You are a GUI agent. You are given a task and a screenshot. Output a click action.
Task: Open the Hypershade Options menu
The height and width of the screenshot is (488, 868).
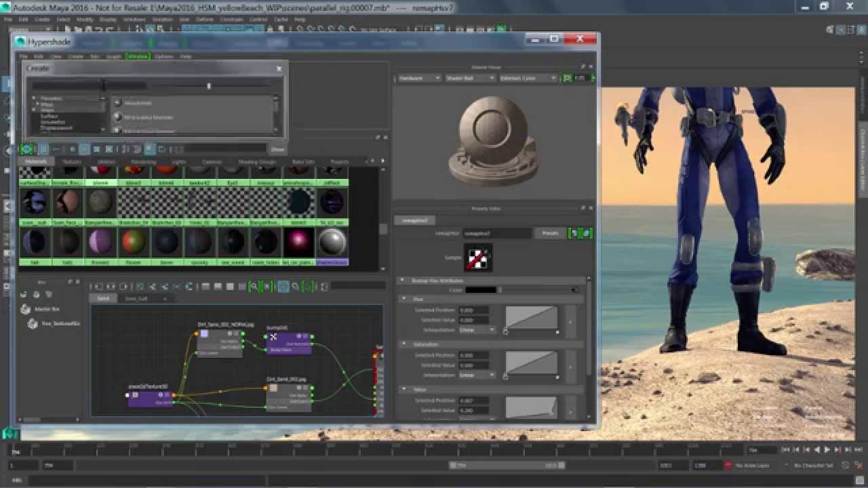164,56
